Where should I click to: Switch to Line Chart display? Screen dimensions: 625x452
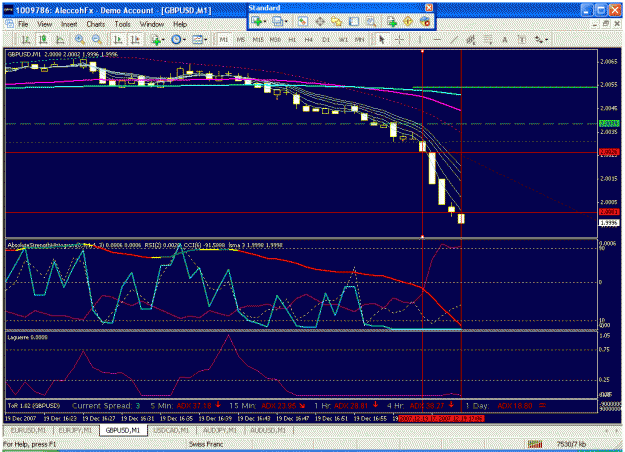point(60,39)
